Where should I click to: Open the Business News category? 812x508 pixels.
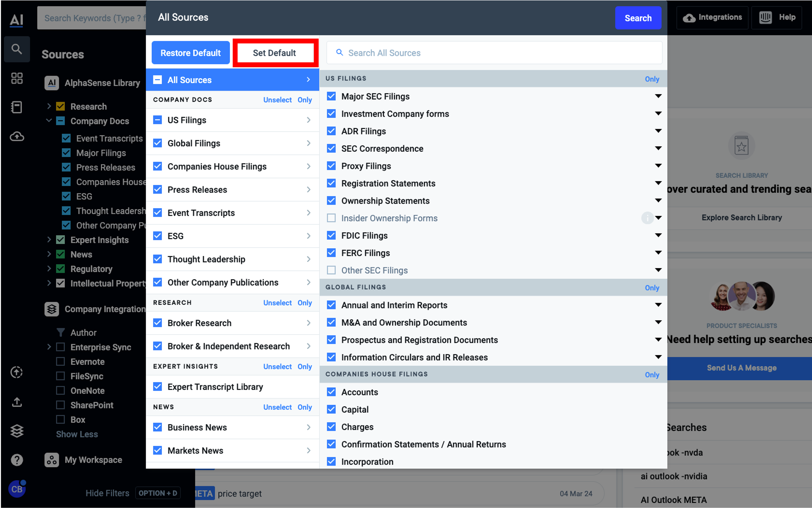click(232, 427)
